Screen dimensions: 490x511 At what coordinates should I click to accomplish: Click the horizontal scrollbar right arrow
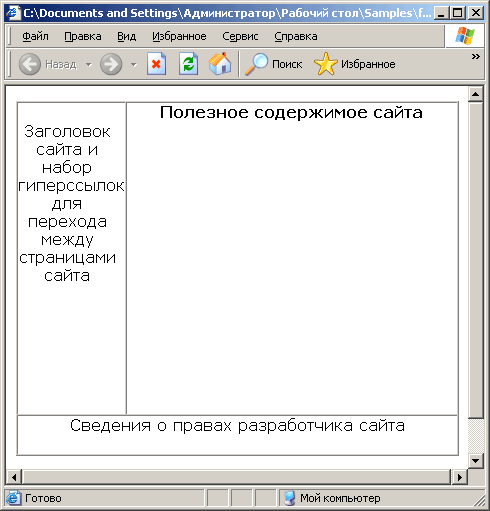[460, 477]
